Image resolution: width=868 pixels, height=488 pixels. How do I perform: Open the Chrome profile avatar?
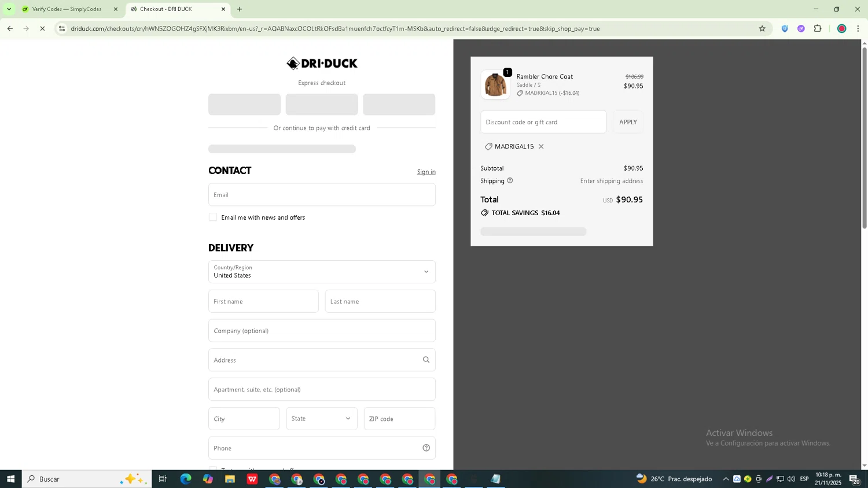pyautogui.click(x=841, y=28)
